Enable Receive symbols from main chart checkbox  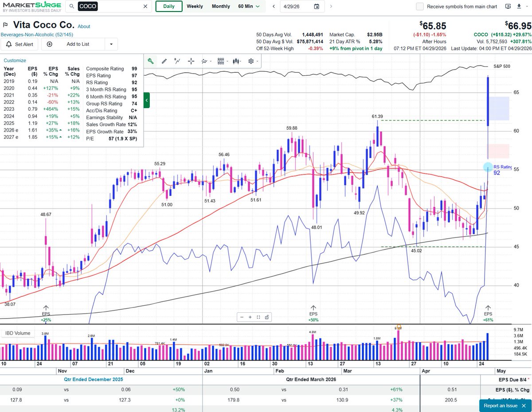click(x=420, y=6)
